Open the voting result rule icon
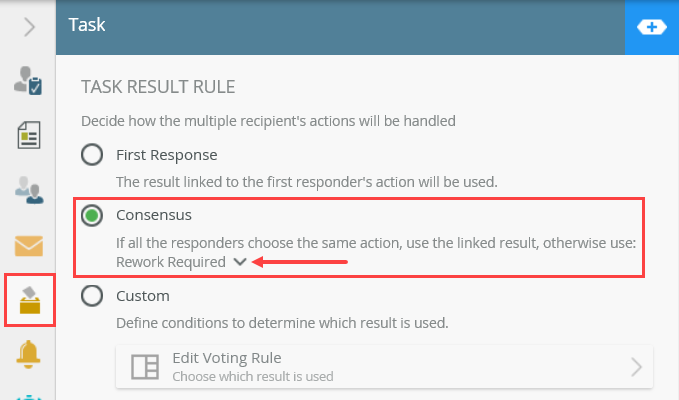 click(x=28, y=299)
